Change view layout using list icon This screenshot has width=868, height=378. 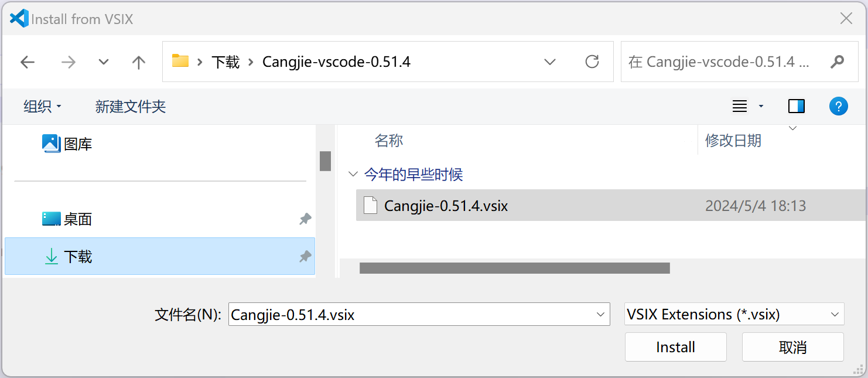[740, 106]
